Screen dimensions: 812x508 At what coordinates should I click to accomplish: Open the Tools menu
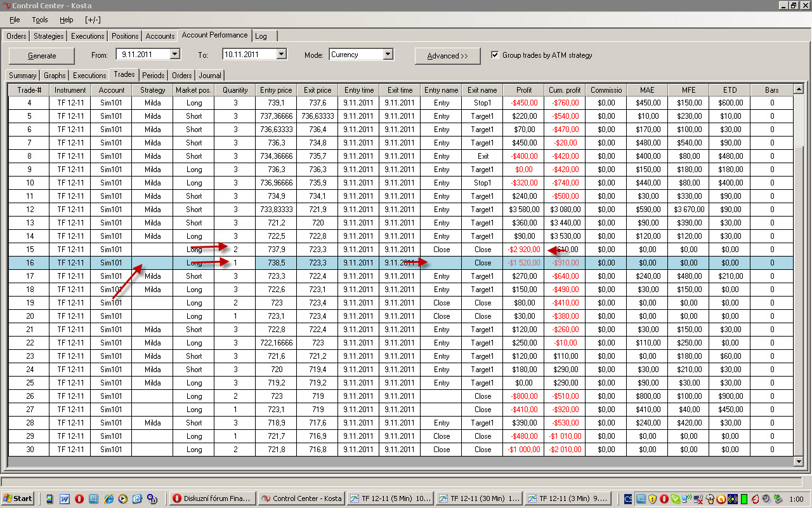pos(39,20)
